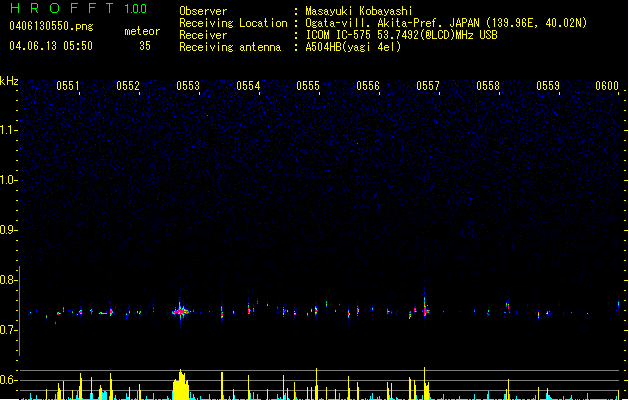The width and height of the screenshot is (629, 400).
Task: Click the 0600 time marker
Action: click(607, 86)
